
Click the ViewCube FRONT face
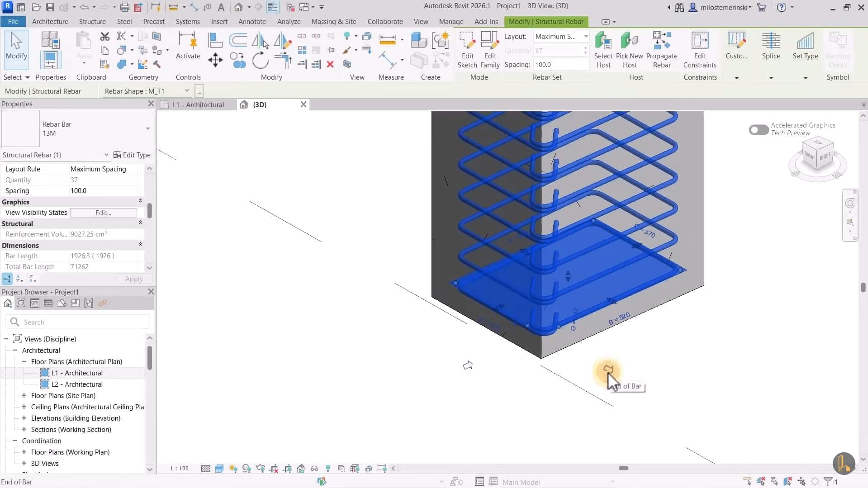809,156
